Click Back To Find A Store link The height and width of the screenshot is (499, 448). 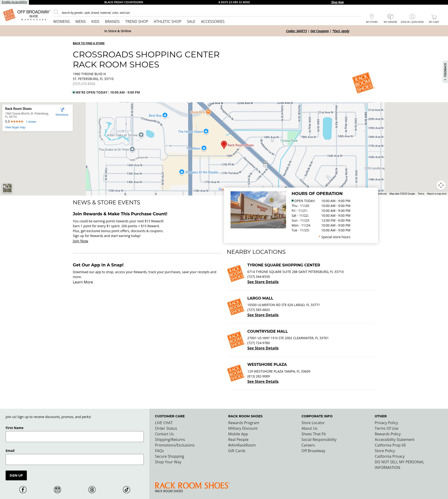click(x=89, y=43)
